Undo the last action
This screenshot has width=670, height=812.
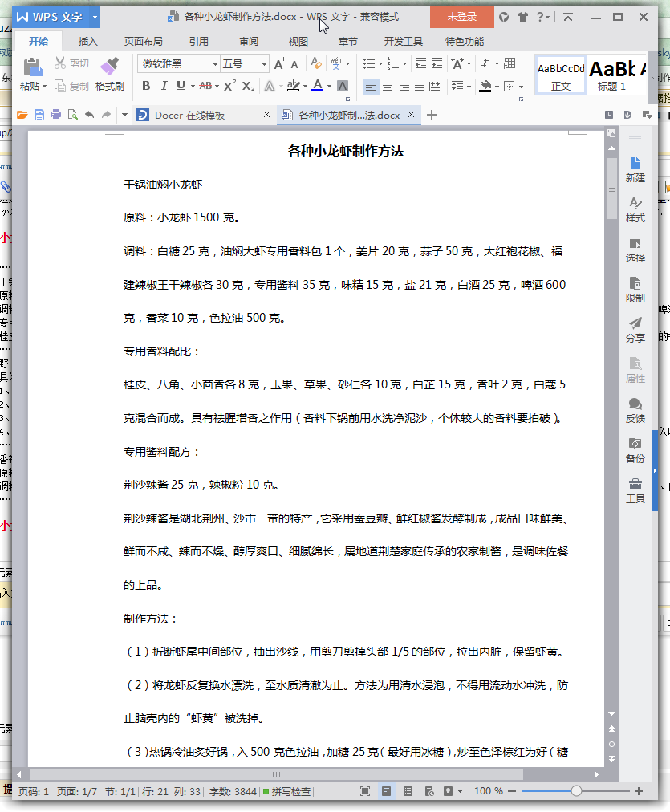90,115
